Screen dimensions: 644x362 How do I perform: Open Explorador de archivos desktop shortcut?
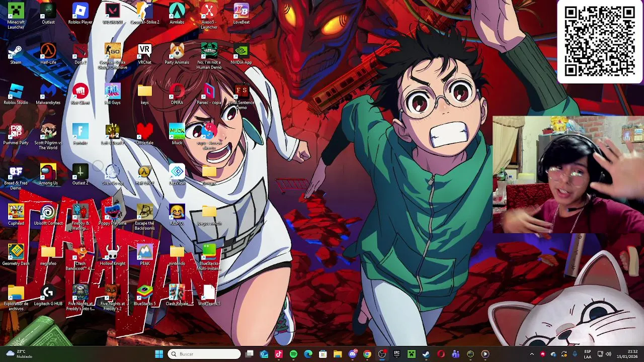coord(16,298)
